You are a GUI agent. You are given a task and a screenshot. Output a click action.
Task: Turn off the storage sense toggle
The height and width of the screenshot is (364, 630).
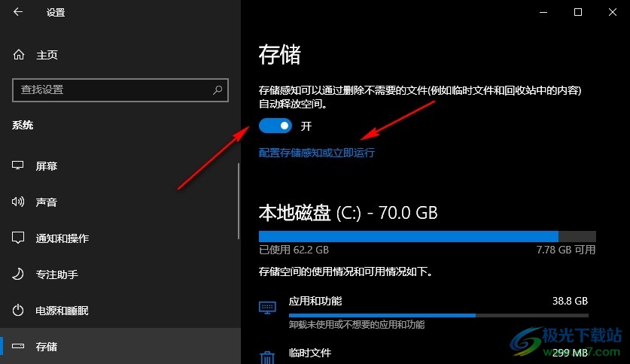(275, 126)
